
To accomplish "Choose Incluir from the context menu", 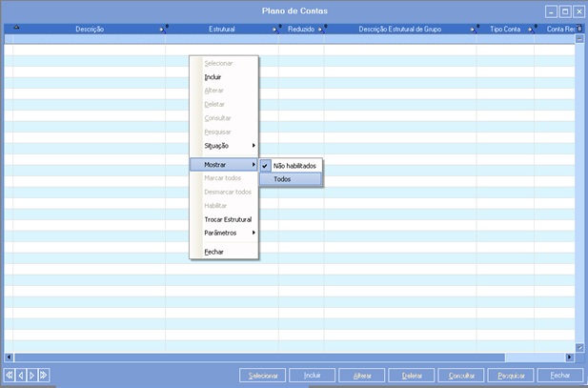I will 213,76.
